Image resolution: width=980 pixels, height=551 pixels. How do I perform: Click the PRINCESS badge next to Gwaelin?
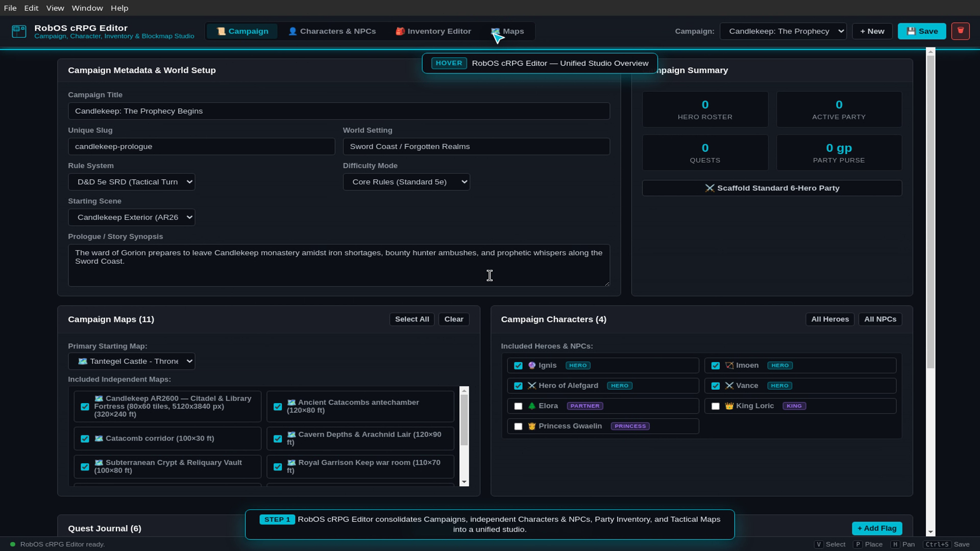coord(630,426)
